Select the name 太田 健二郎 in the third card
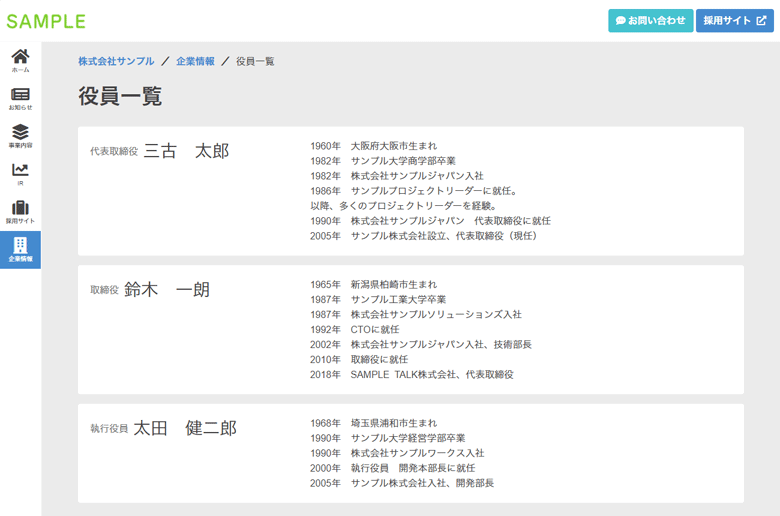 pyautogui.click(x=185, y=428)
